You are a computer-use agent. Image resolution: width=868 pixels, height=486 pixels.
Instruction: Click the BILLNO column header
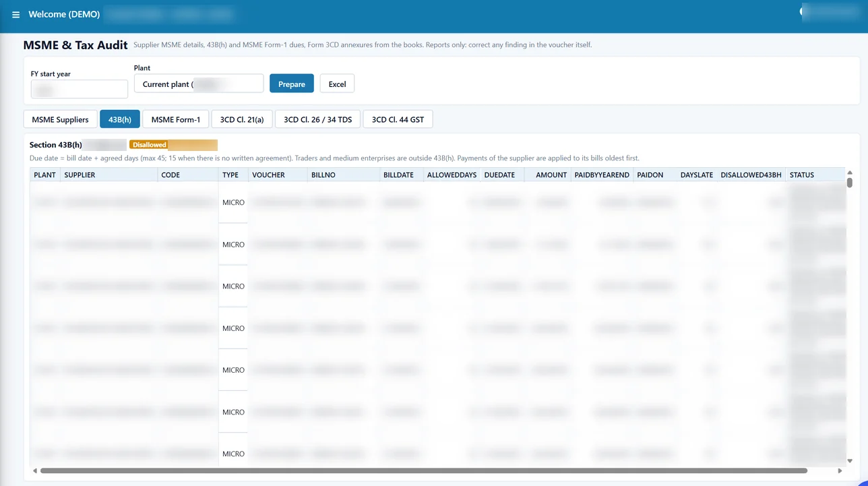[343, 175]
